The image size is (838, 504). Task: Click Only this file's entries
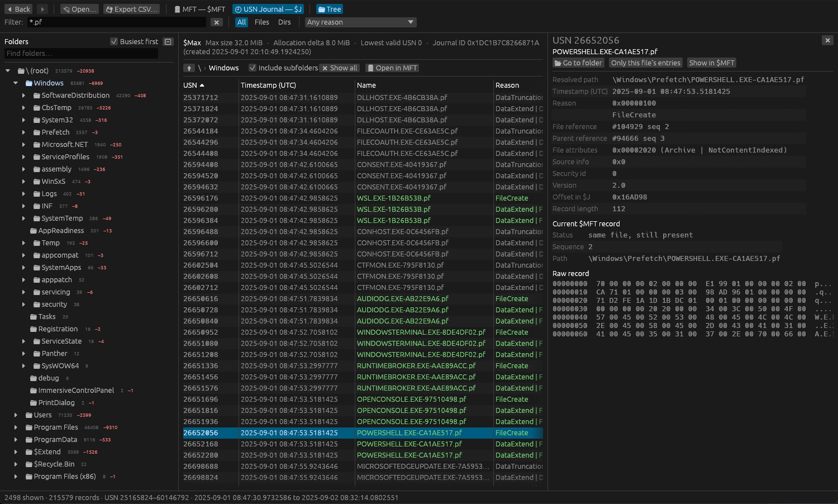click(646, 63)
